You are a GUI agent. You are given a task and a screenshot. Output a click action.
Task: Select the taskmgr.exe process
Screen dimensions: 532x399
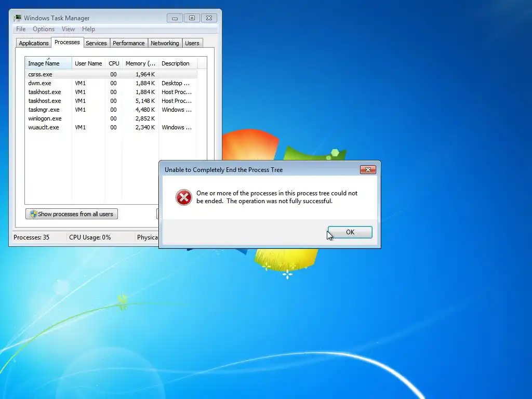(111, 110)
